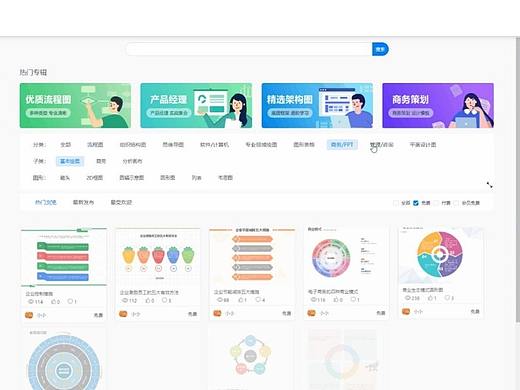
Task: Select 流程图 category filter
Action: [x=95, y=145]
